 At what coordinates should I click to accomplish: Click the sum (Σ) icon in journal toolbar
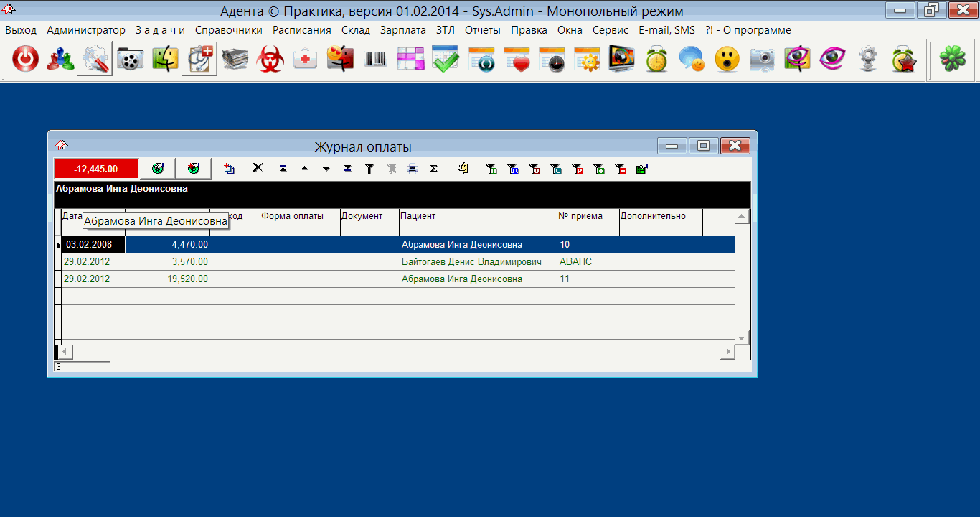[434, 169]
